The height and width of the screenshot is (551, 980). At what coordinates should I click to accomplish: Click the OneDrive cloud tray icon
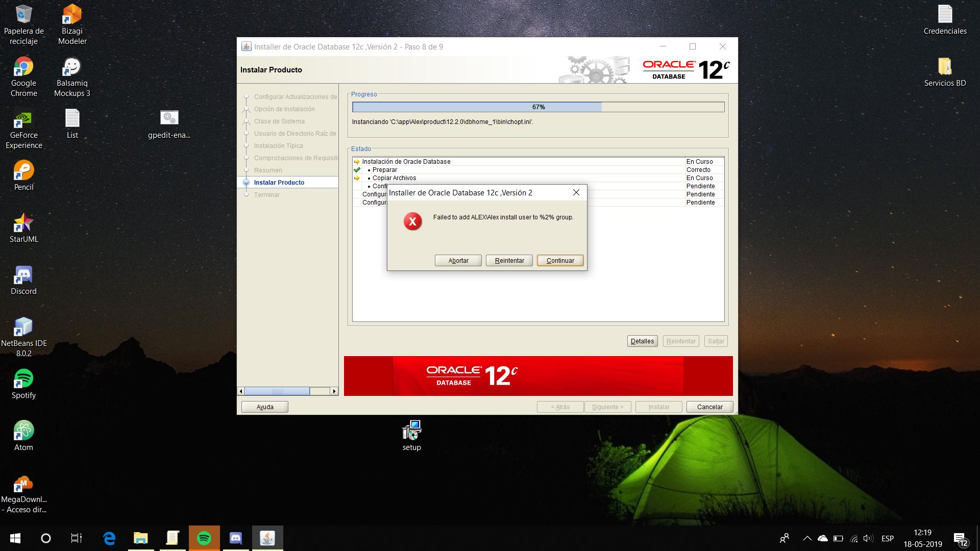tap(822, 538)
